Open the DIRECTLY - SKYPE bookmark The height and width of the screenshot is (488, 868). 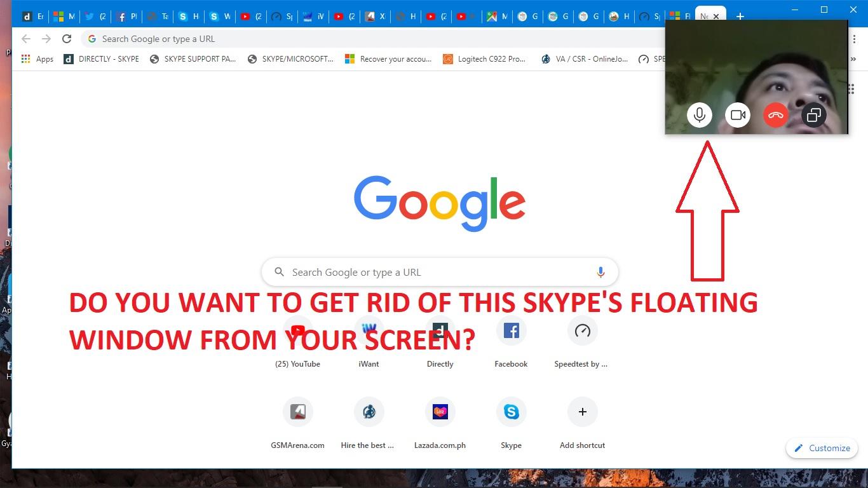coord(102,59)
